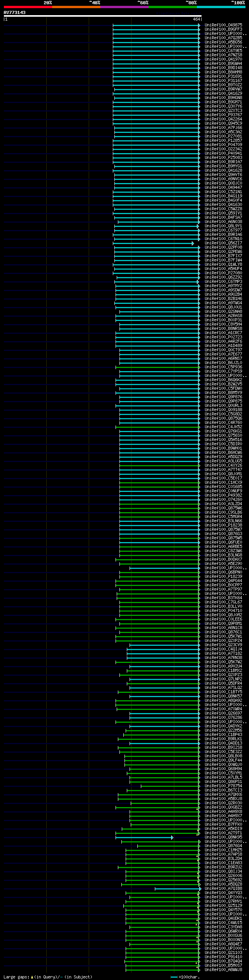Select hit label UniRef100_Q8NK95
Viewport: 249px width, 980px height.
223,837
